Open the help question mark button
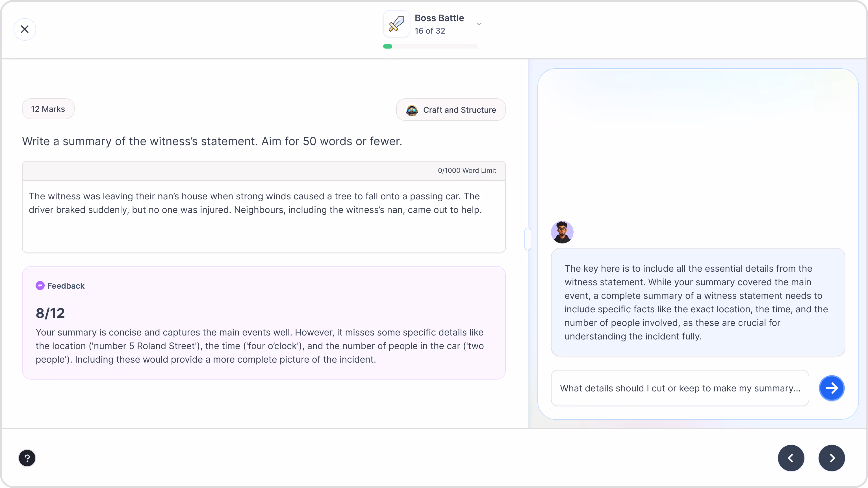The image size is (868, 488). tap(27, 458)
